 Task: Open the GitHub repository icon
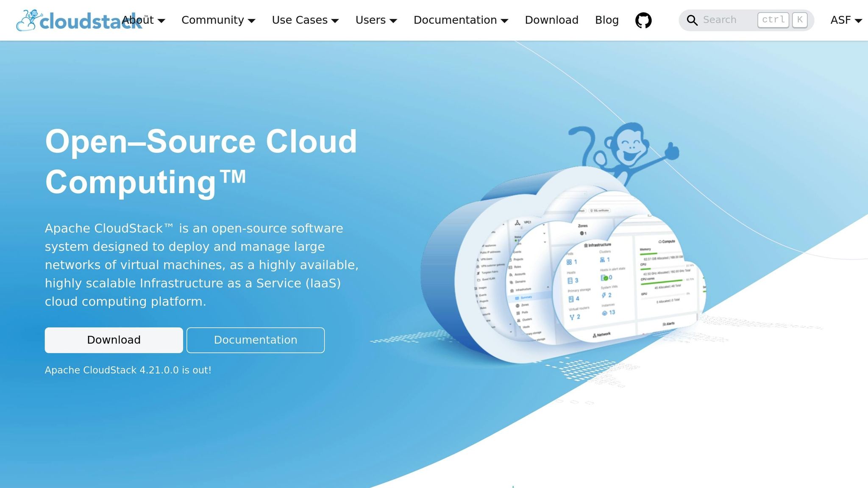tap(643, 20)
